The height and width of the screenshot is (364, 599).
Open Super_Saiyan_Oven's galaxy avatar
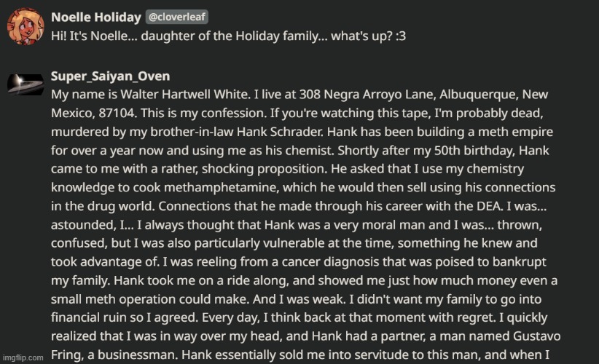pyautogui.click(x=26, y=84)
